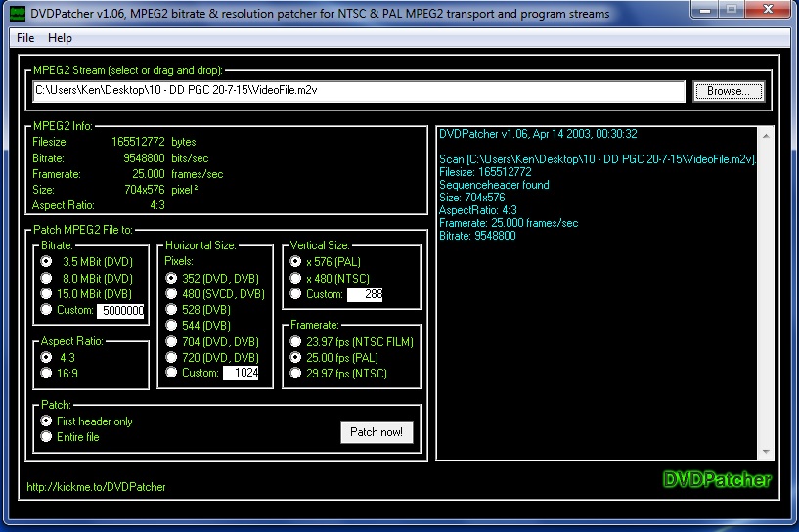
Task: Click the Browse... button
Action: 729,91
